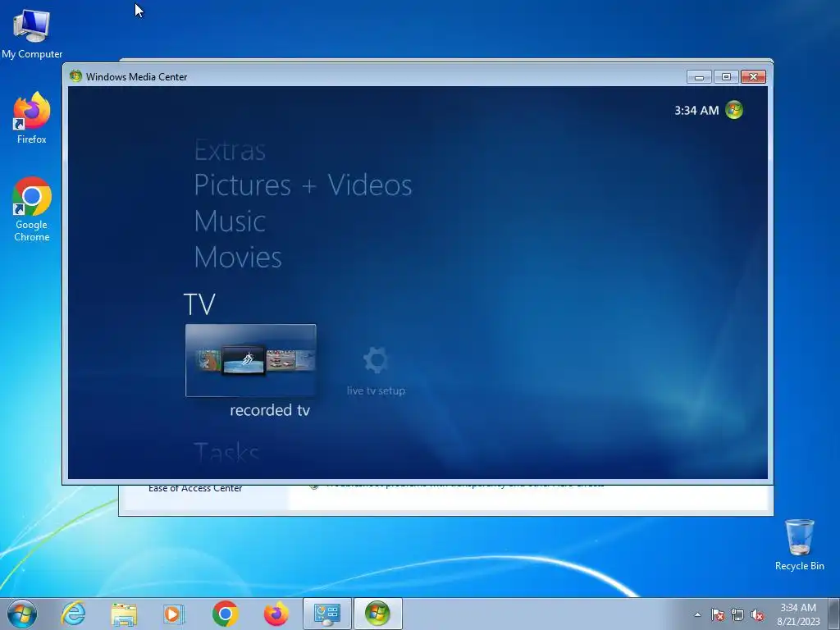
Task: Open Action Center flag tray icon
Action: [x=717, y=614]
